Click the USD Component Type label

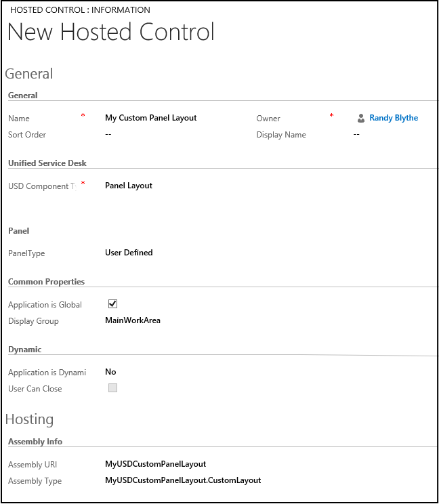tap(42, 186)
